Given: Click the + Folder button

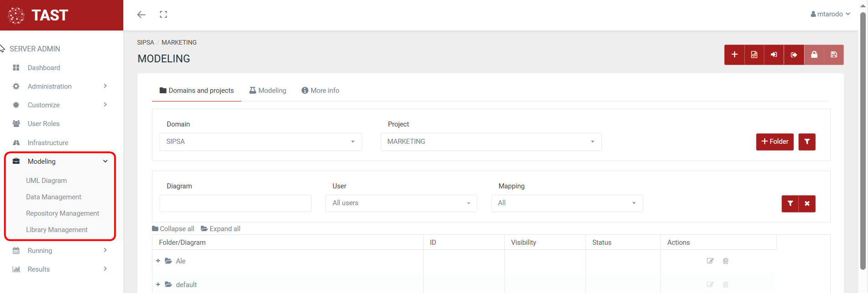Looking at the screenshot, I should tap(775, 142).
